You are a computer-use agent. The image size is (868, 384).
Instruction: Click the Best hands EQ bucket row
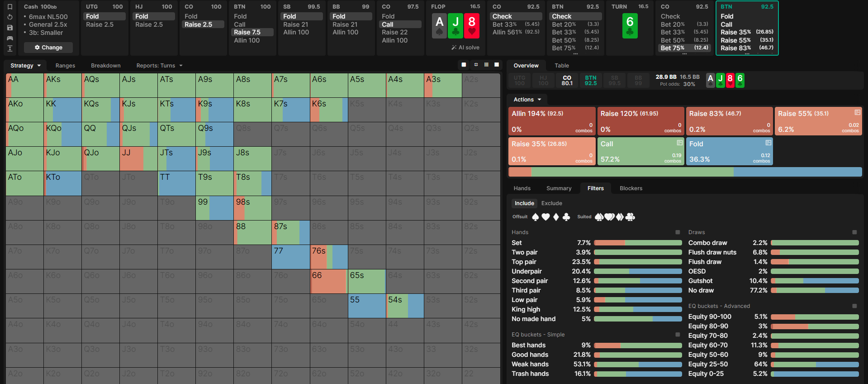pos(597,345)
